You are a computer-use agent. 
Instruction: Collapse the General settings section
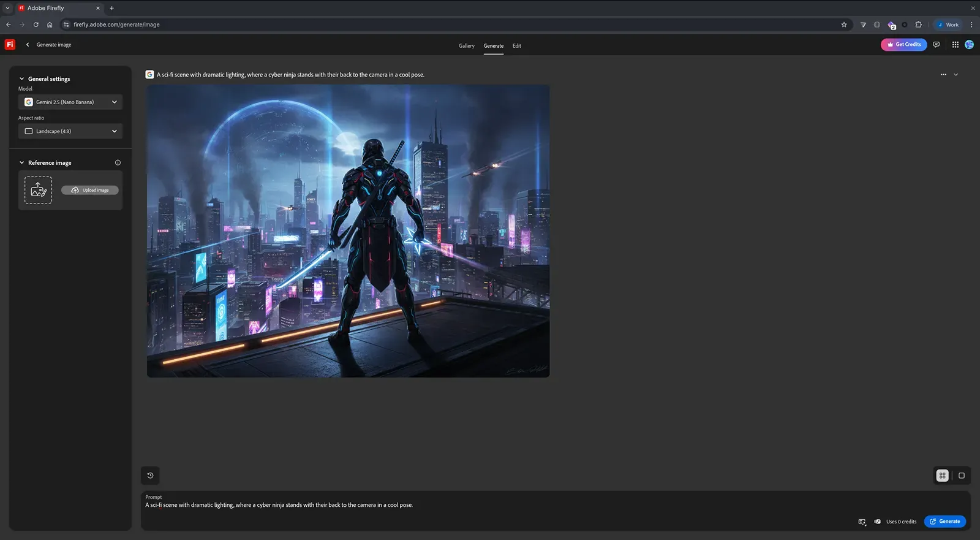point(22,79)
